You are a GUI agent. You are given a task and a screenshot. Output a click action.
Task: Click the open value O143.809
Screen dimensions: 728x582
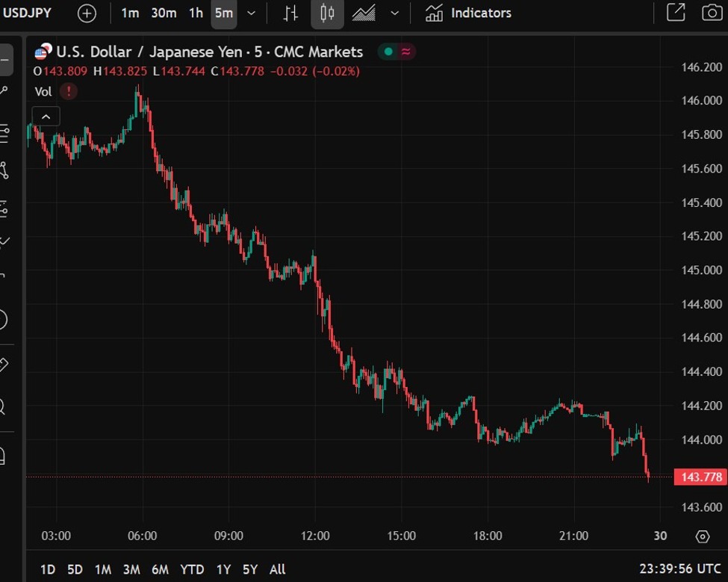pyautogui.click(x=60, y=71)
